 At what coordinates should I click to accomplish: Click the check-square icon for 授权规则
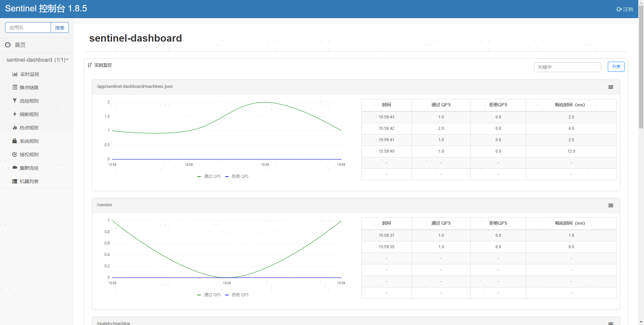click(15, 154)
